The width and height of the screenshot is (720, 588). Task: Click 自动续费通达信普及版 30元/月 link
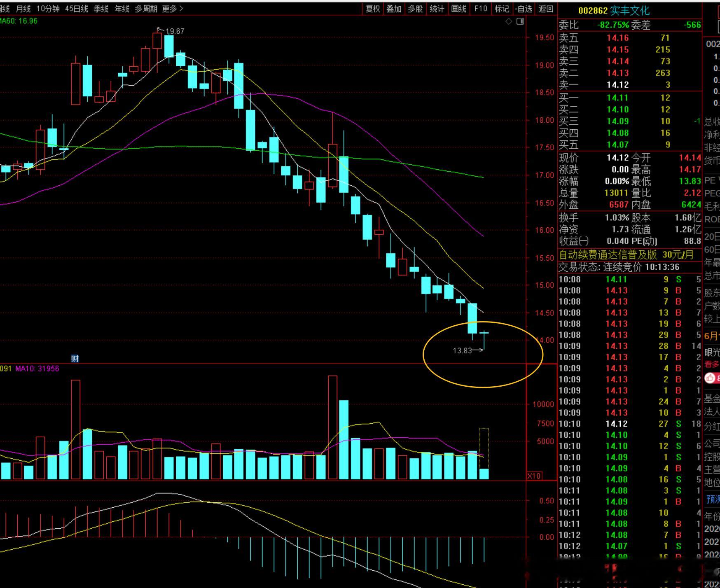[626, 255]
